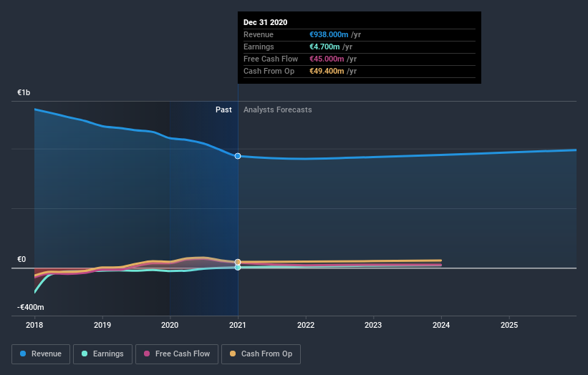588x375 pixels.
Task: Click the Past label in chart
Action: pyautogui.click(x=223, y=109)
